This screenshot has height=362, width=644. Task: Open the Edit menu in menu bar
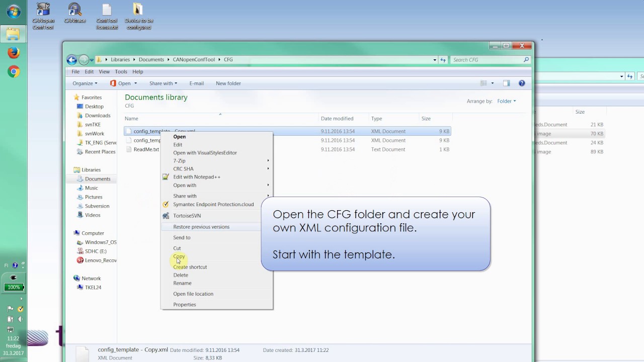89,72
